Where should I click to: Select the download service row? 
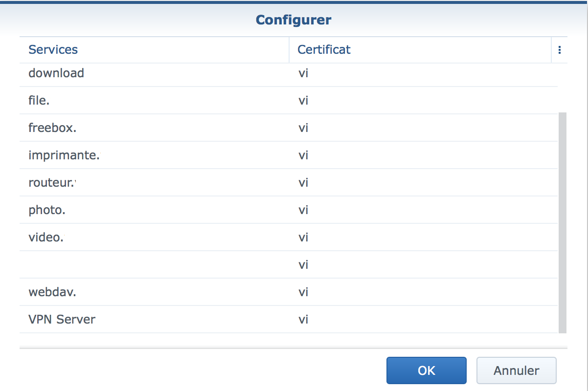coord(289,73)
